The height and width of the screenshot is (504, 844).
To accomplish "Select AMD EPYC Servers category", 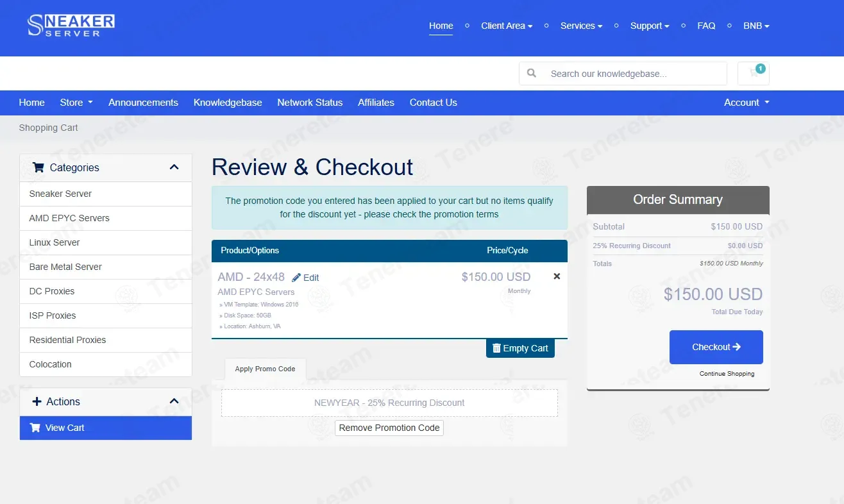I will 106,218.
